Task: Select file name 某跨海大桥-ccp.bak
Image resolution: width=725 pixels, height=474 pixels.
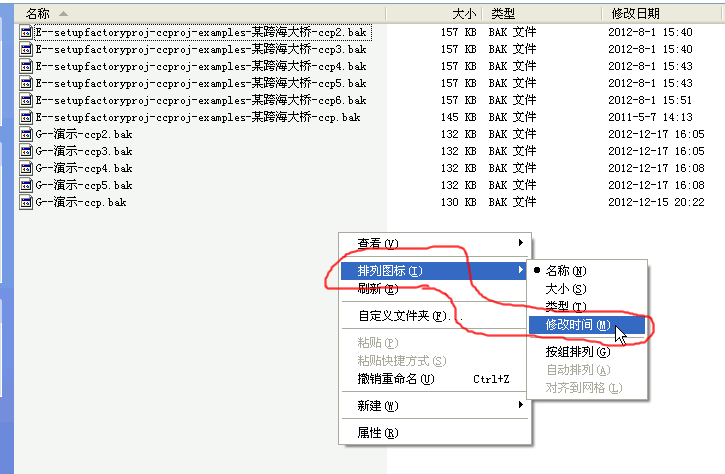Action: (198, 117)
